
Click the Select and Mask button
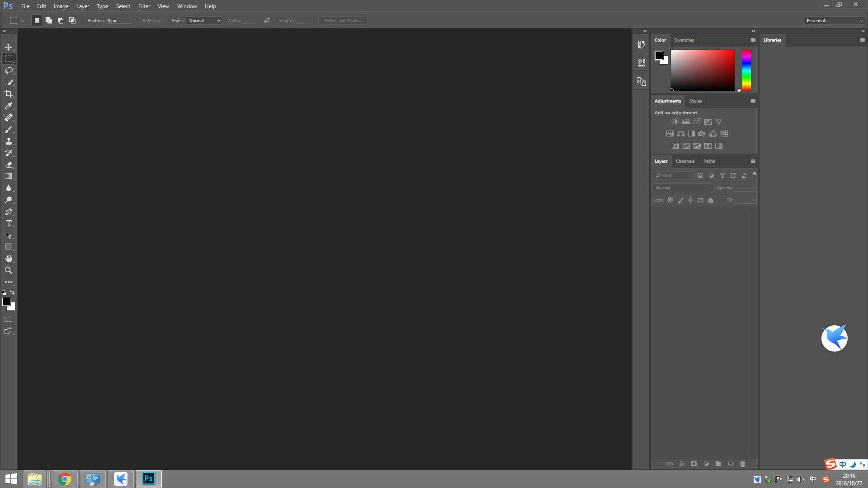(x=343, y=20)
